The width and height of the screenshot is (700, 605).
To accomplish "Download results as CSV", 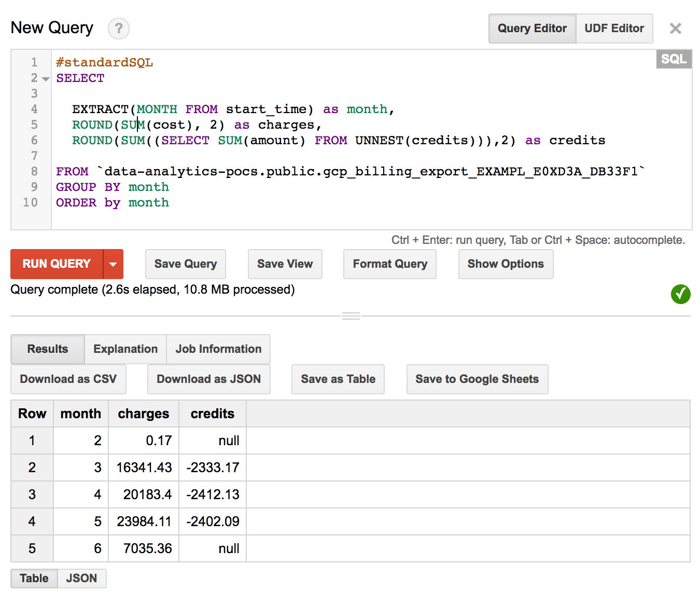I will pyautogui.click(x=68, y=379).
